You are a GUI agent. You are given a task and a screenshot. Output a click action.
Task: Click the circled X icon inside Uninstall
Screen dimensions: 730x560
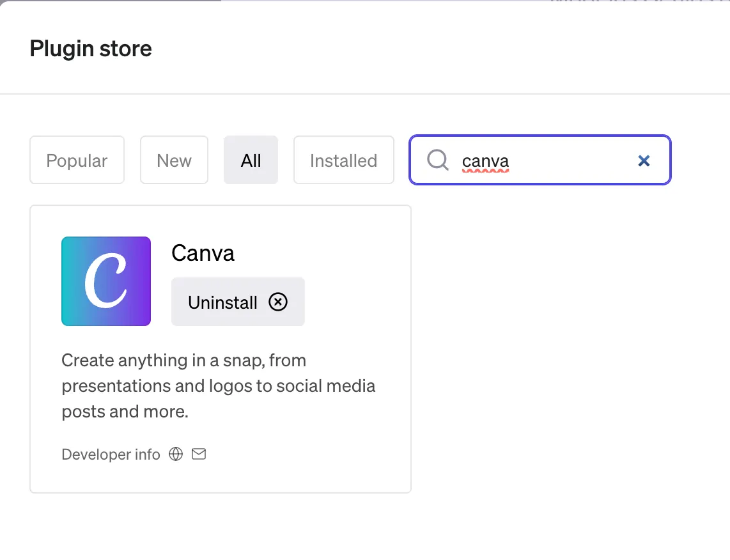click(278, 302)
